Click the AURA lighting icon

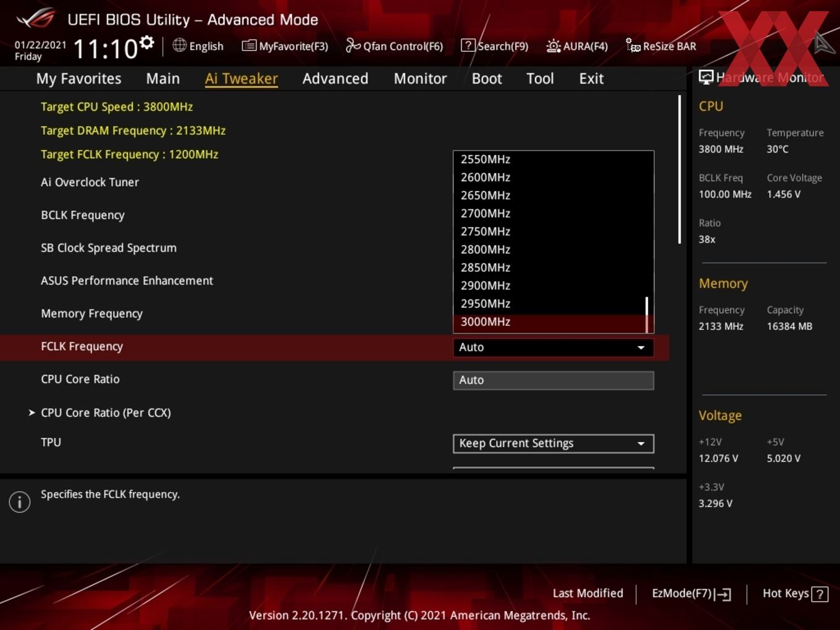pos(553,46)
